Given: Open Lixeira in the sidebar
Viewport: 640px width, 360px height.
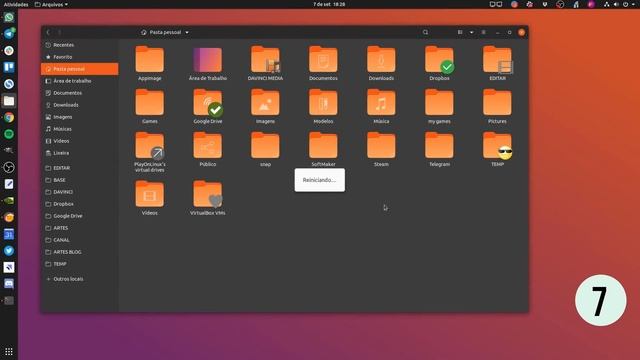Looking at the screenshot, I should click(80, 153).
